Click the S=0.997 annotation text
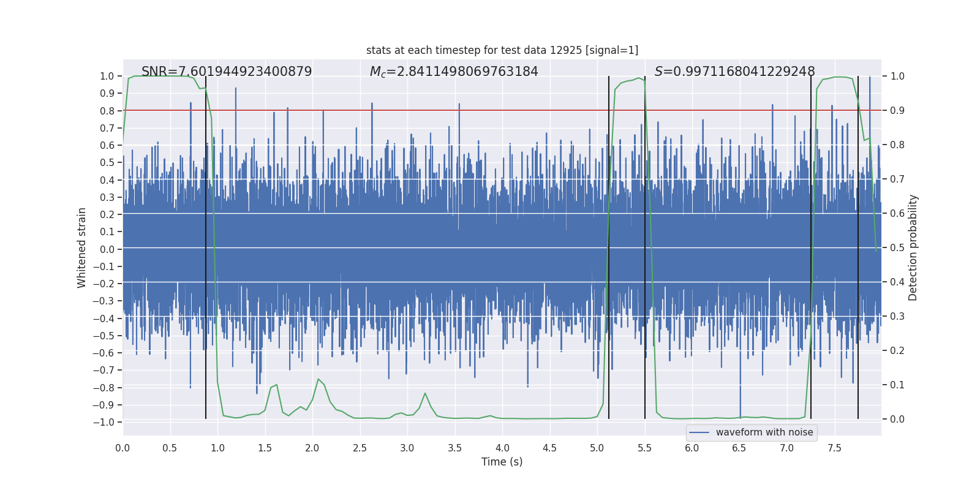This screenshot has height=490, width=980. click(x=734, y=72)
